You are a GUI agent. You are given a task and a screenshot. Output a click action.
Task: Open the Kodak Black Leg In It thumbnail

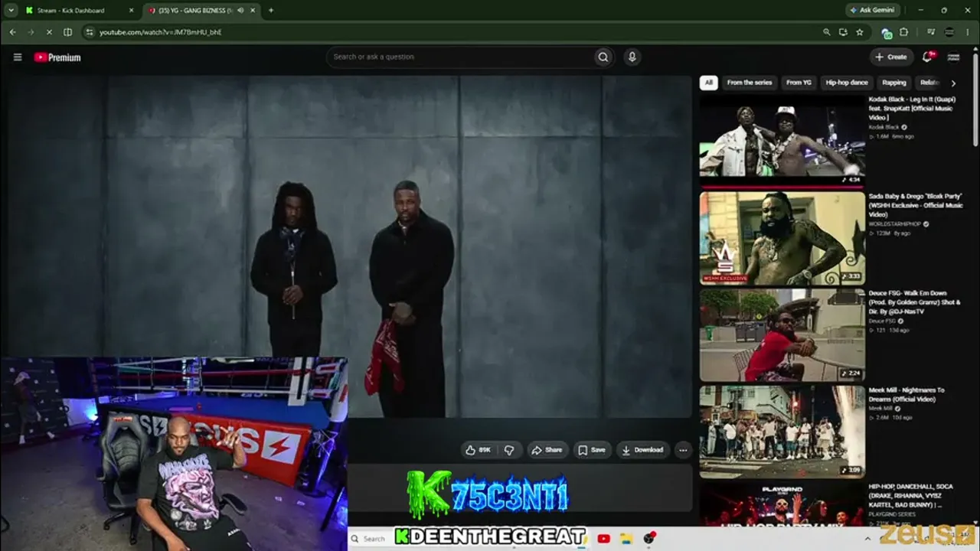[782, 141]
